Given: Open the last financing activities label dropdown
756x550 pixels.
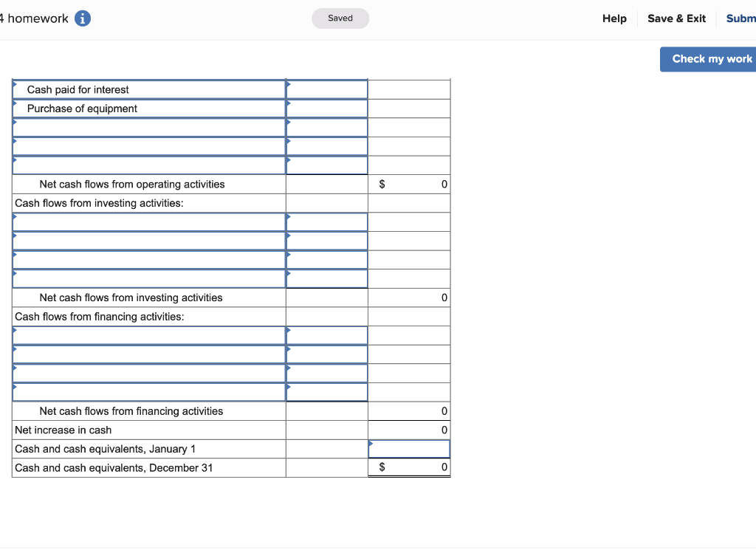Looking at the screenshot, I should point(148,391).
